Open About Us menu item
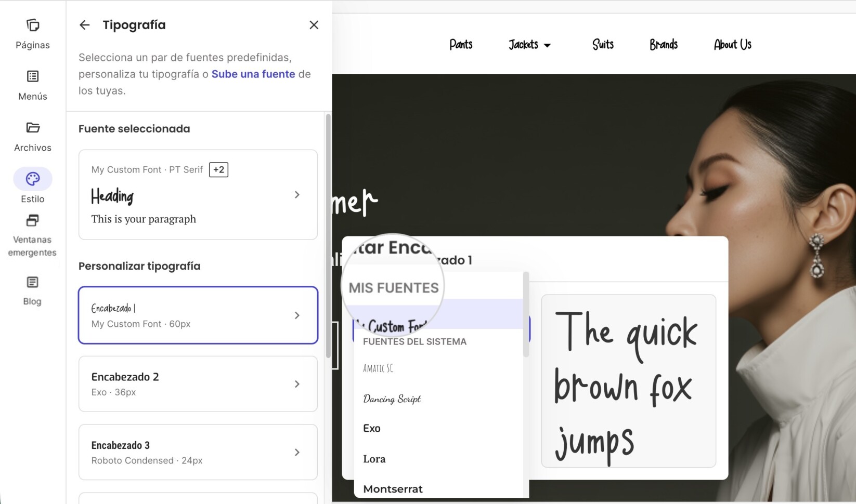Image resolution: width=856 pixels, height=504 pixels. click(732, 45)
